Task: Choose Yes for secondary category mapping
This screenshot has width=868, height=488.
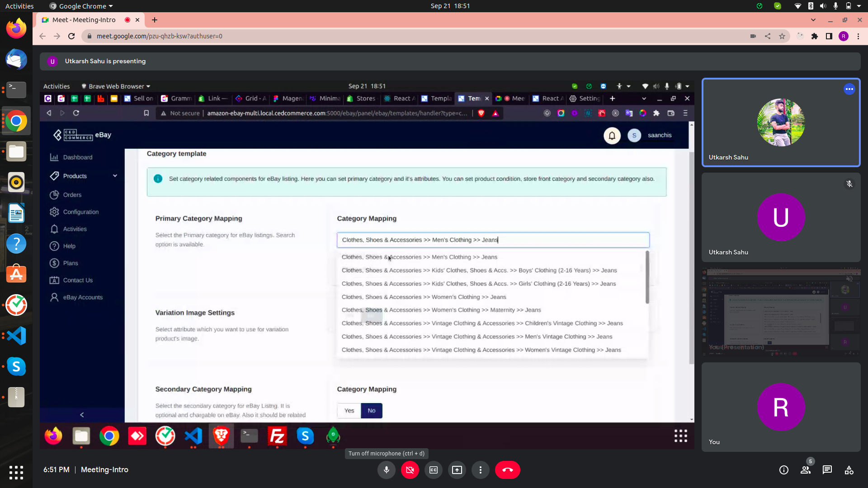Action: [x=349, y=411]
